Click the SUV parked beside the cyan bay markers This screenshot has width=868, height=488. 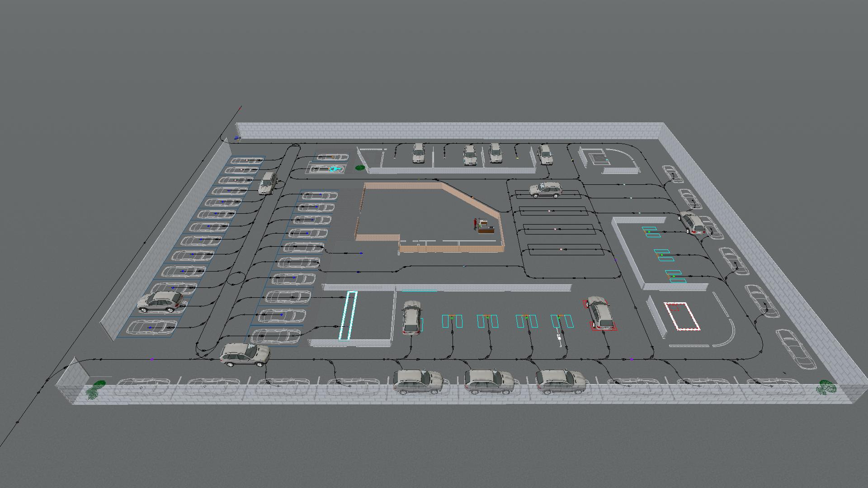(x=411, y=318)
